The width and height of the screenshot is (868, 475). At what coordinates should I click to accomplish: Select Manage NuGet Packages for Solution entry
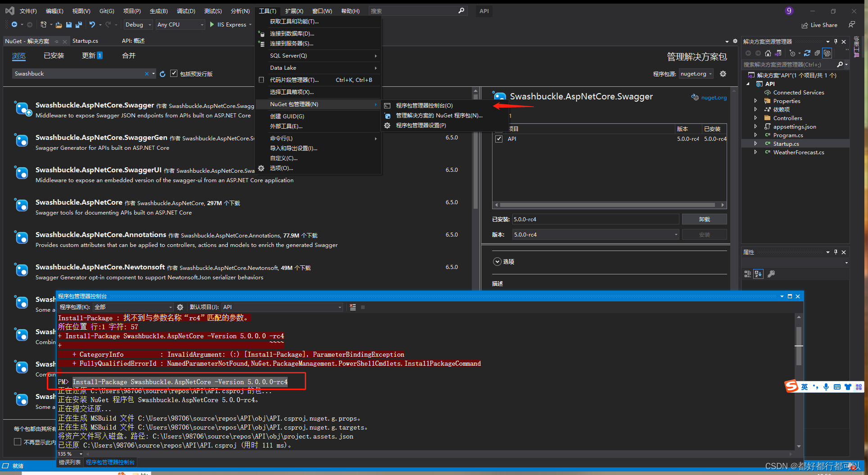[439, 116]
